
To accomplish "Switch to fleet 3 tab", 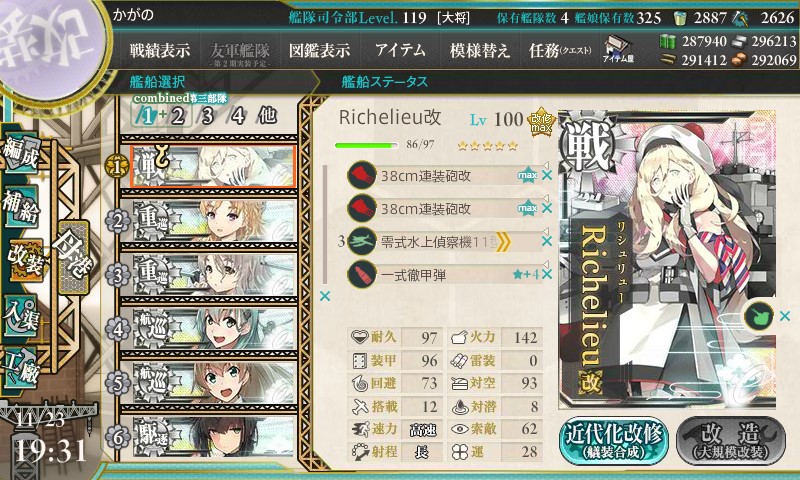I will (207, 116).
